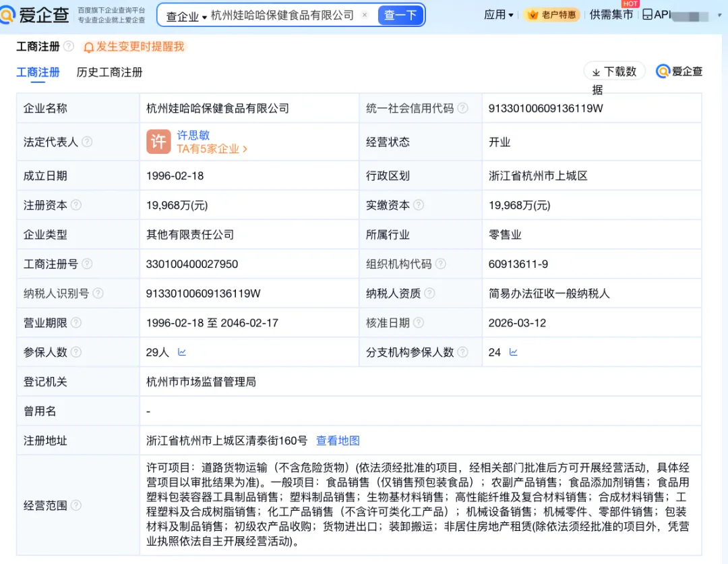Focus the company name search field
This screenshot has height=564, width=728.
282,16
